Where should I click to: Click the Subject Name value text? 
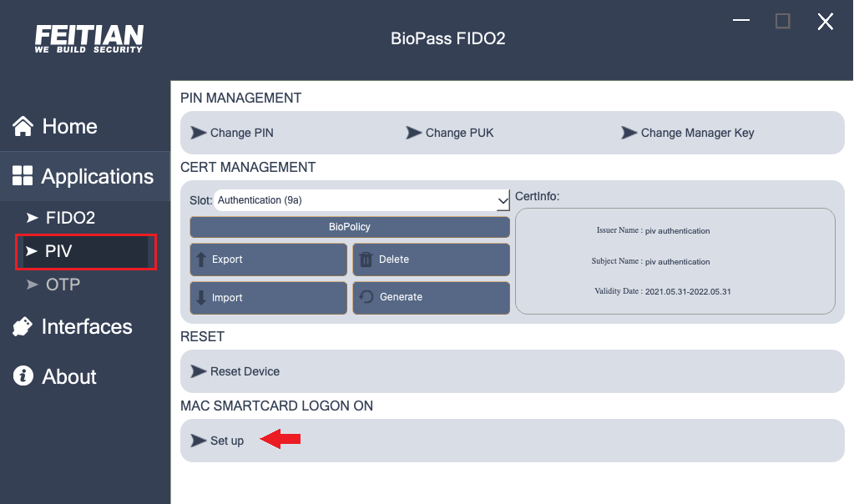click(678, 262)
